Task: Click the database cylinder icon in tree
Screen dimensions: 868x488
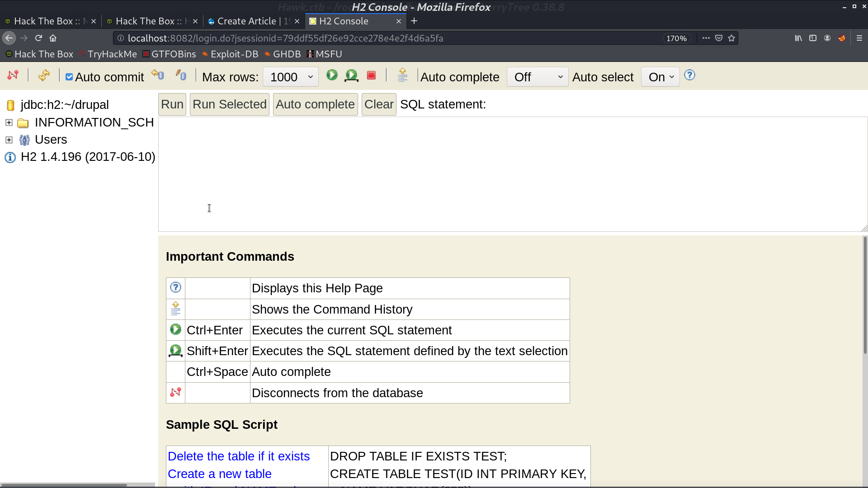Action: tap(11, 105)
